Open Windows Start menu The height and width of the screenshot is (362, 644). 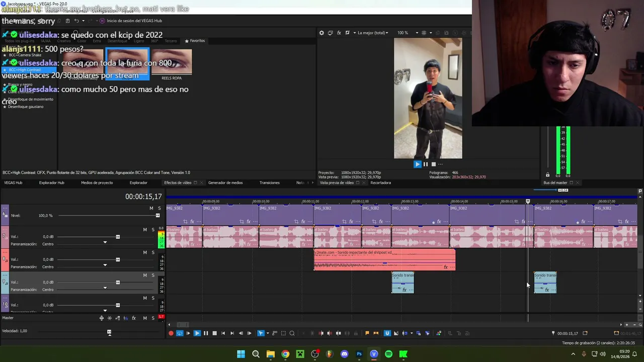coord(241,354)
